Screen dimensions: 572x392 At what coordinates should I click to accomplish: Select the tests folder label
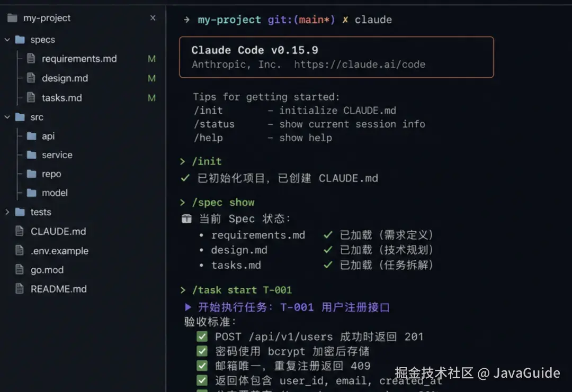tap(41, 212)
